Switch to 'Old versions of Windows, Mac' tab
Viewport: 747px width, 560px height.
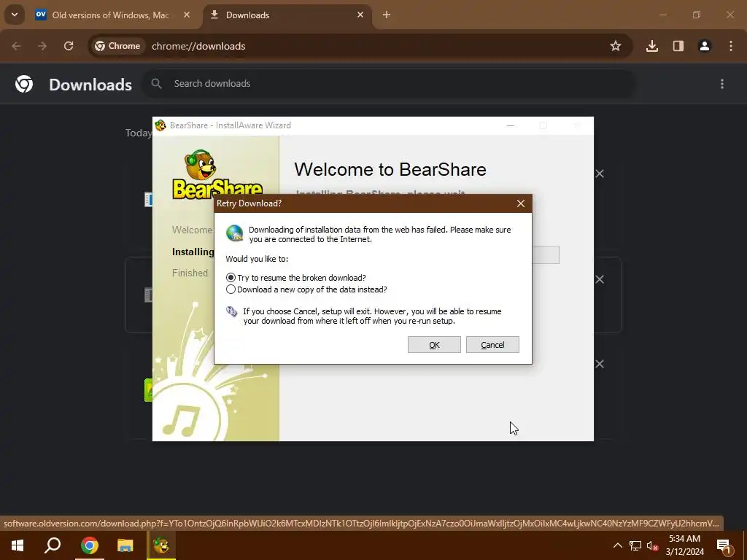[111, 15]
